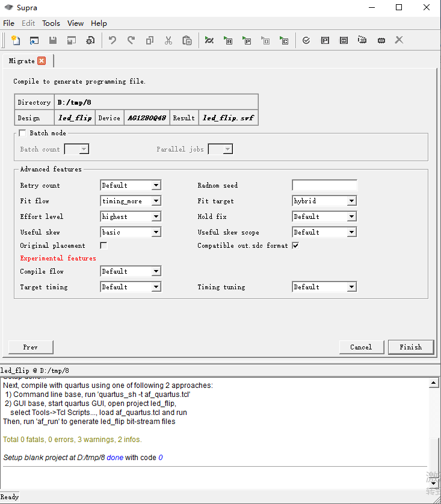Click the grey X toolbar icon
The image size is (441, 504).
click(x=399, y=40)
